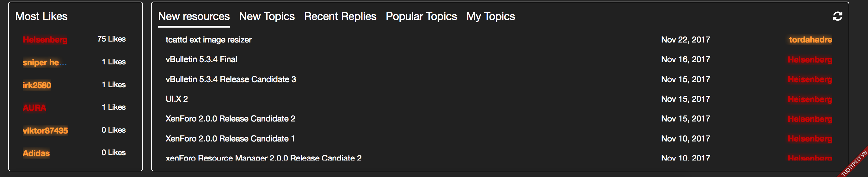
Task: View viktor87435's profile
Action: point(45,131)
